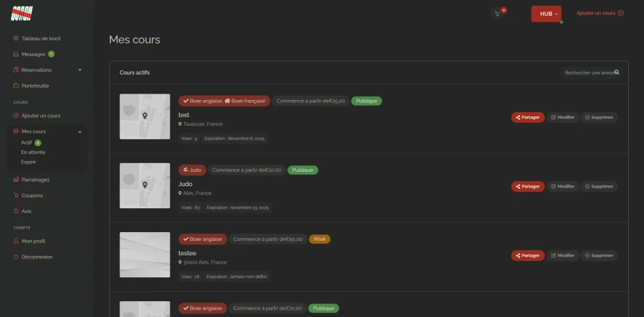The image size is (644, 317).
Task: Expand the Réservations submenu chevron
Action: [x=80, y=70]
